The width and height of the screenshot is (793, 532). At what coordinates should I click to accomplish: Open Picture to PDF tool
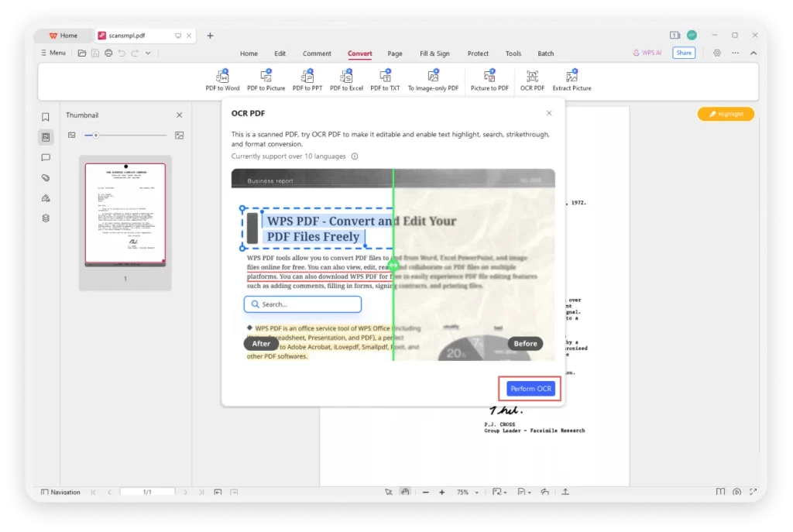click(x=489, y=81)
